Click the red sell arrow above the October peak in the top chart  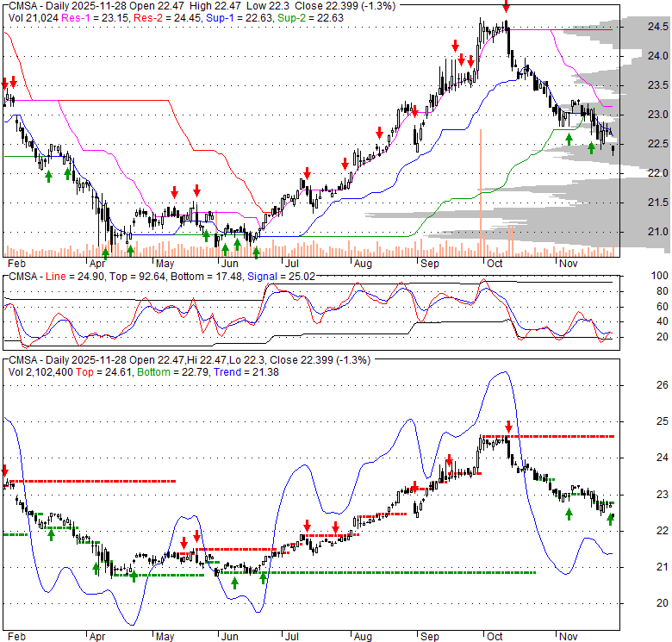coord(506,5)
